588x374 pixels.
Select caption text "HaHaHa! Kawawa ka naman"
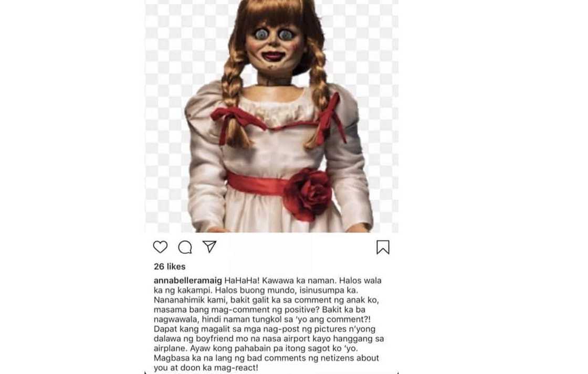click(x=278, y=280)
